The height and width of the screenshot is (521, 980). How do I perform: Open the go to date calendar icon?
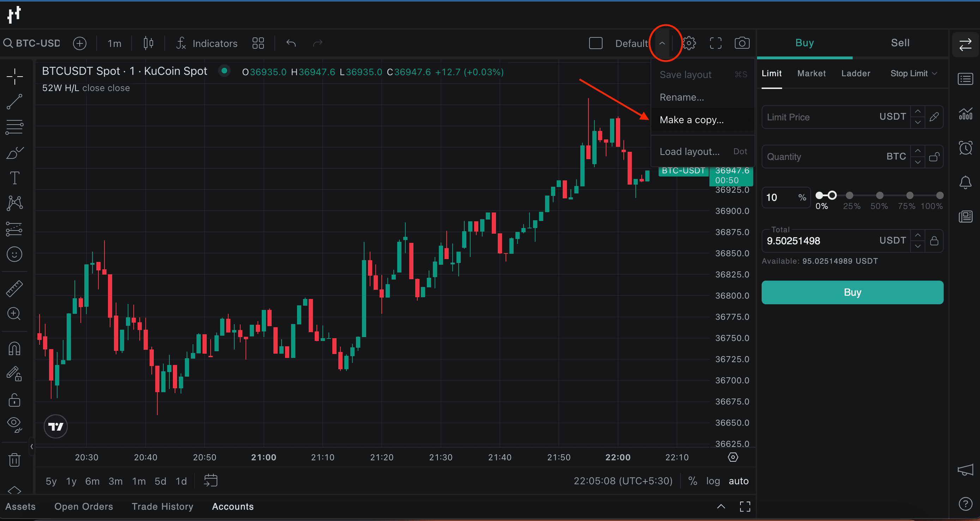[x=210, y=481]
